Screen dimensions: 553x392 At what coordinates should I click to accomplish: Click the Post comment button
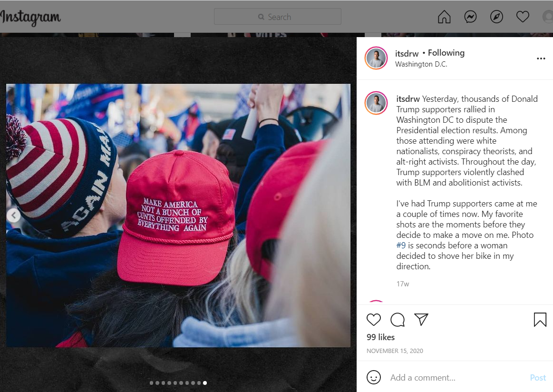pos(538,378)
